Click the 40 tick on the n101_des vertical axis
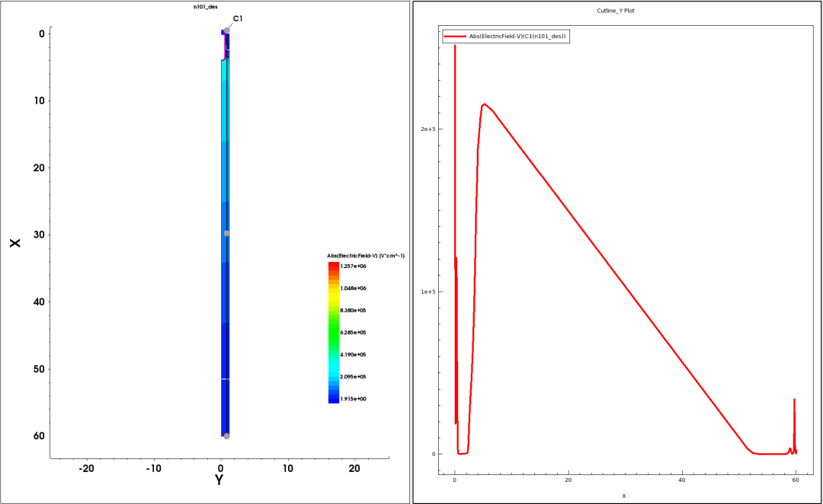This screenshot has width=823, height=504. coord(40,302)
